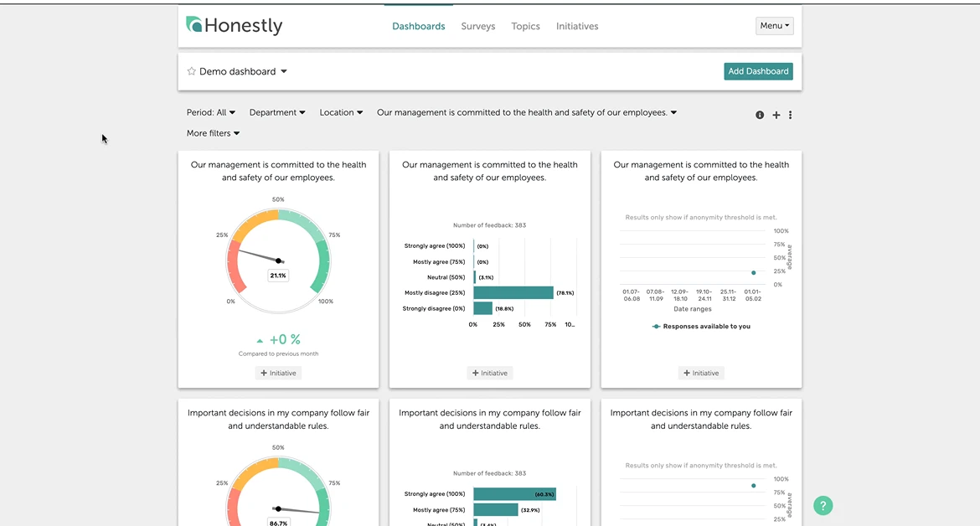The height and width of the screenshot is (526, 980).
Task: Expand the Menu dropdown
Action: pos(775,26)
